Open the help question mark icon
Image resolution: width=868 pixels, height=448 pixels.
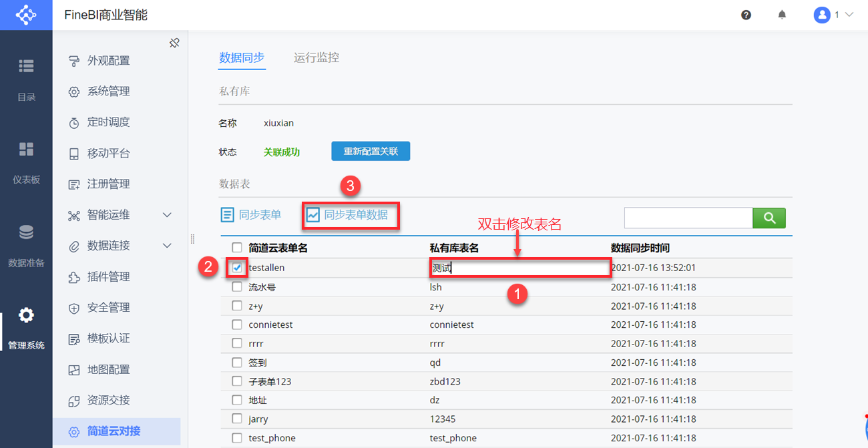tap(746, 15)
